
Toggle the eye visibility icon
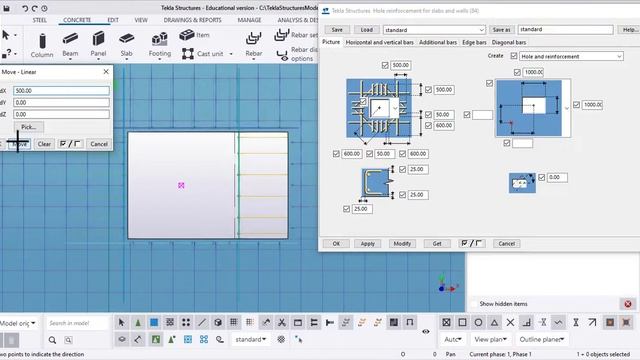point(426,331)
